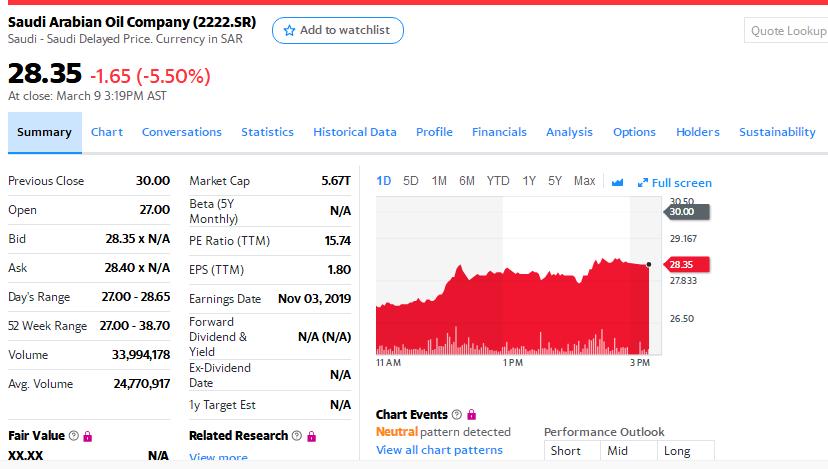The image size is (828, 469).
Task: Click the star icon in Add to watchlist
Action: pyautogui.click(x=289, y=31)
